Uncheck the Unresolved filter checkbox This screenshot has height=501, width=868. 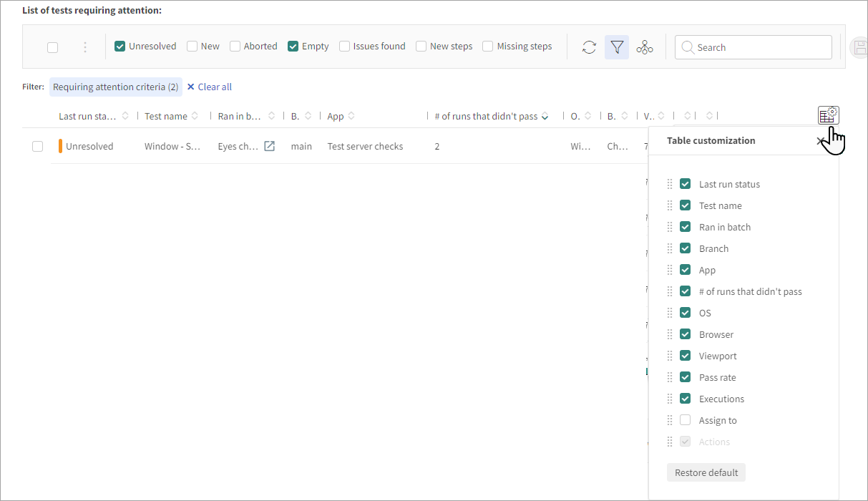click(120, 47)
